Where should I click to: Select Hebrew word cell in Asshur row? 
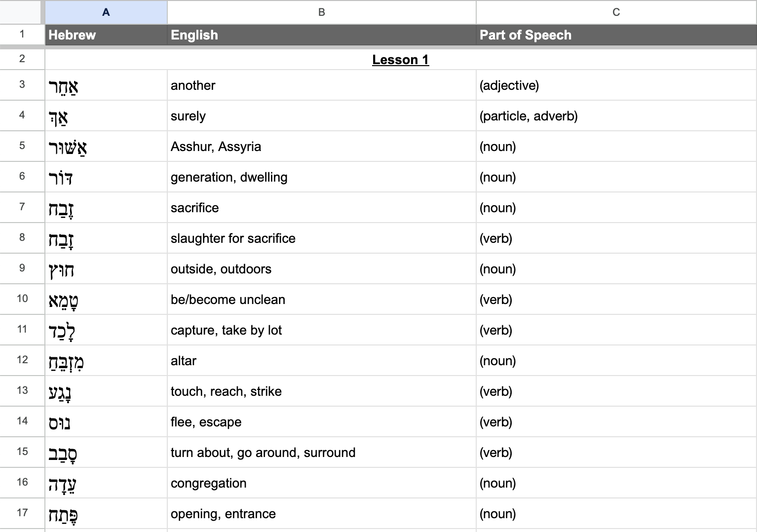click(x=106, y=147)
